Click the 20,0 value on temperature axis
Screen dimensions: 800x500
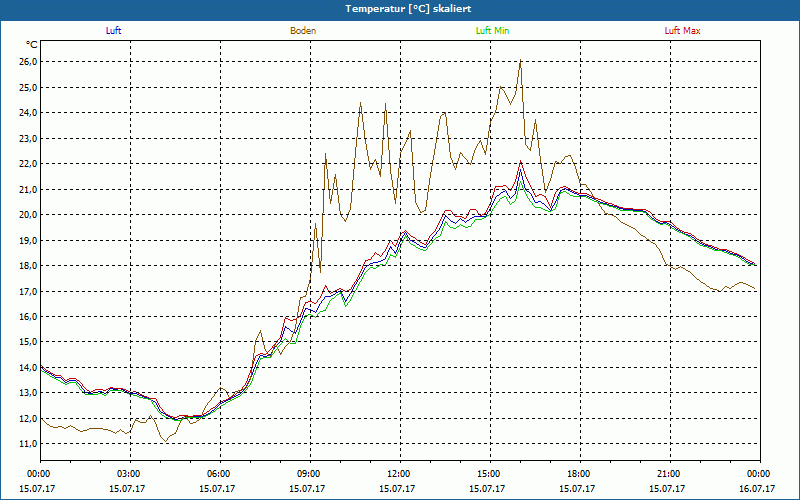point(28,215)
